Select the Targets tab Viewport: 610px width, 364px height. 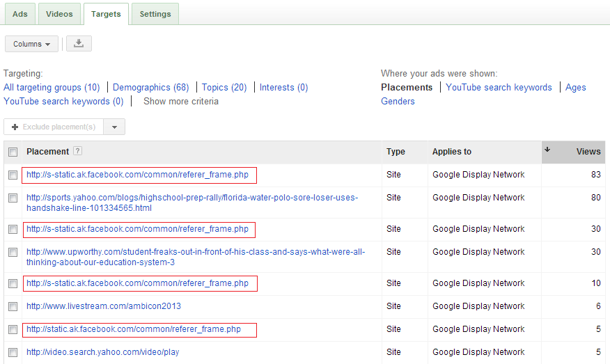[x=106, y=14]
